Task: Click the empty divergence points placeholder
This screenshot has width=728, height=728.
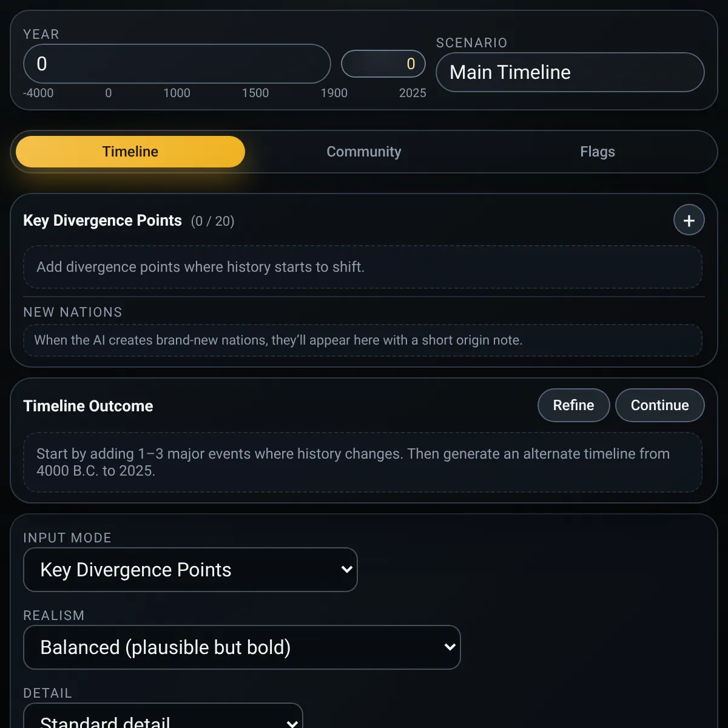Action: click(362, 267)
